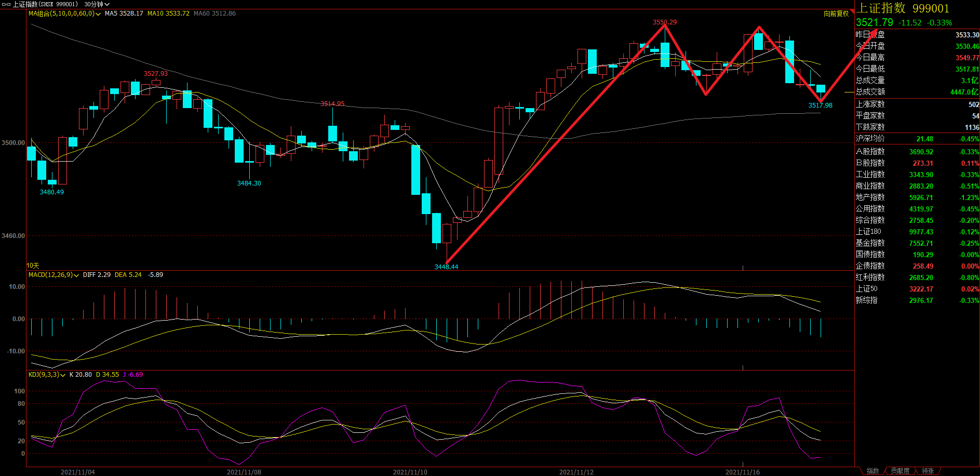Click the red corner triangle near 向前复权
The width and height of the screenshot is (980, 476).
pos(852,11)
